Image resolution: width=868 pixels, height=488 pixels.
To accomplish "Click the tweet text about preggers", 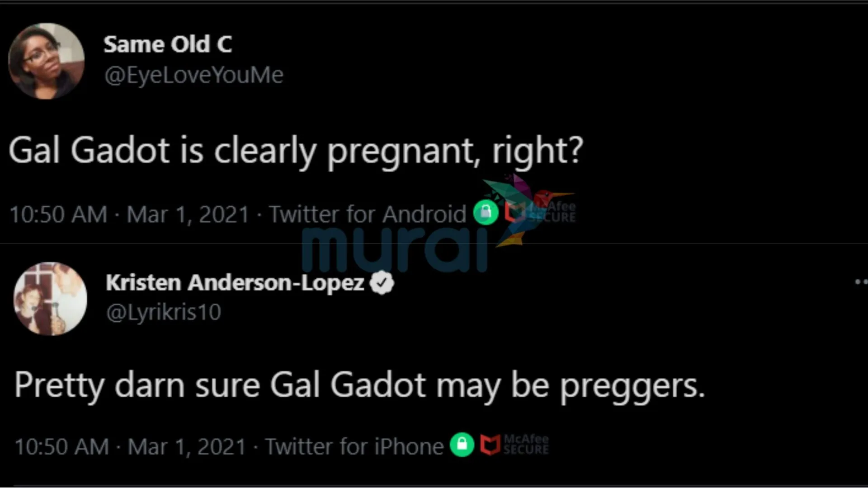I will click(359, 385).
